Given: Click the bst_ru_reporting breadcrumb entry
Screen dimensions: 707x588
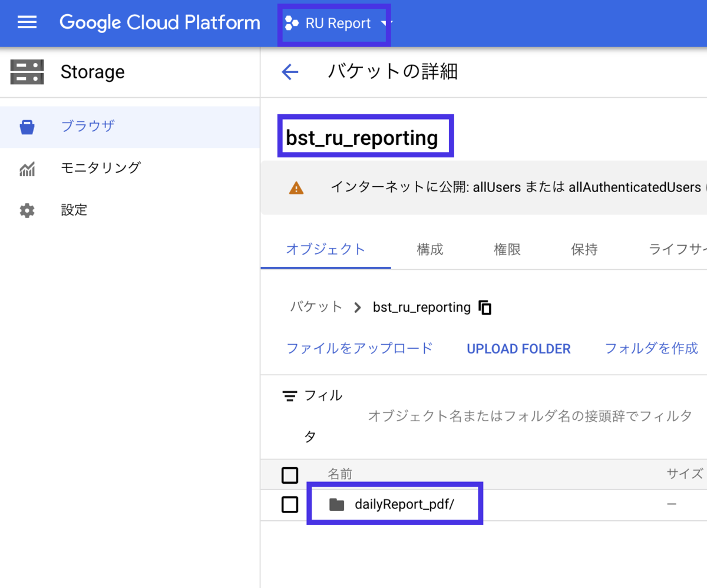Looking at the screenshot, I should click(x=422, y=307).
